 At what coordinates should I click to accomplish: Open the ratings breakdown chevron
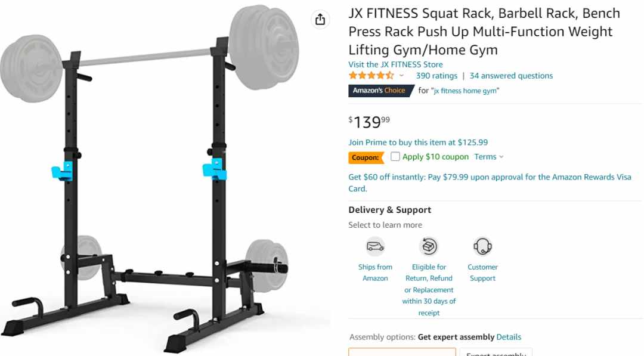click(401, 76)
